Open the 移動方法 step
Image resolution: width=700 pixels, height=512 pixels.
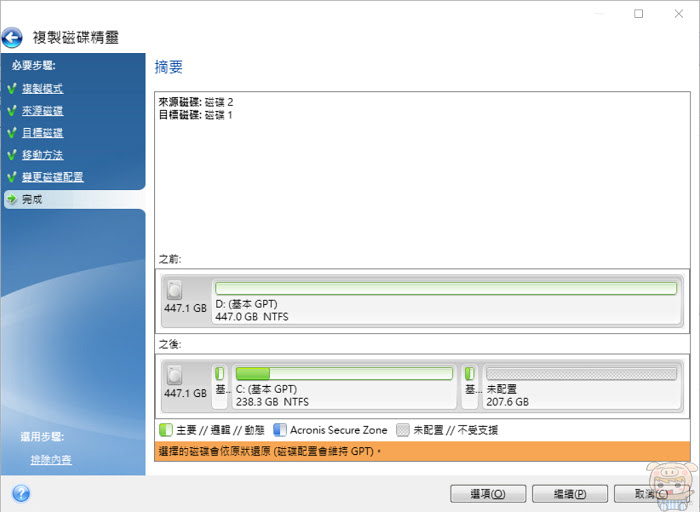[x=43, y=155]
